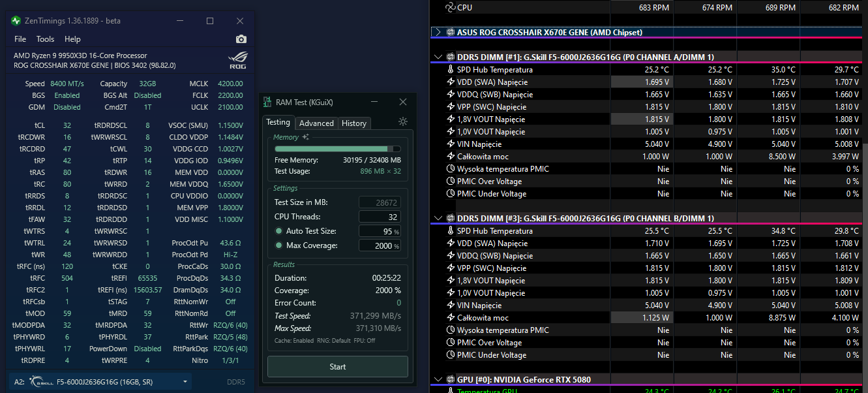The width and height of the screenshot is (868, 393).
Task: Click the GPU chip icon for RTX 5080
Action: point(450,379)
